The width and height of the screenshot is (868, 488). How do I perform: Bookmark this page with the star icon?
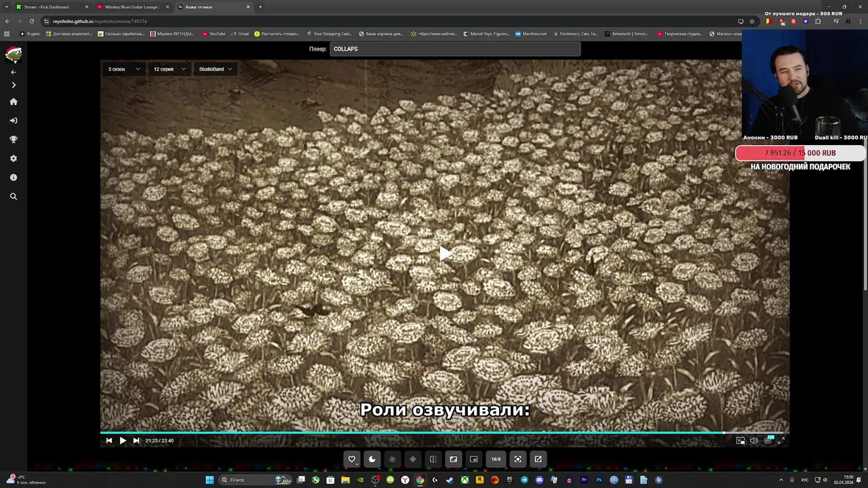pos(752,21)
